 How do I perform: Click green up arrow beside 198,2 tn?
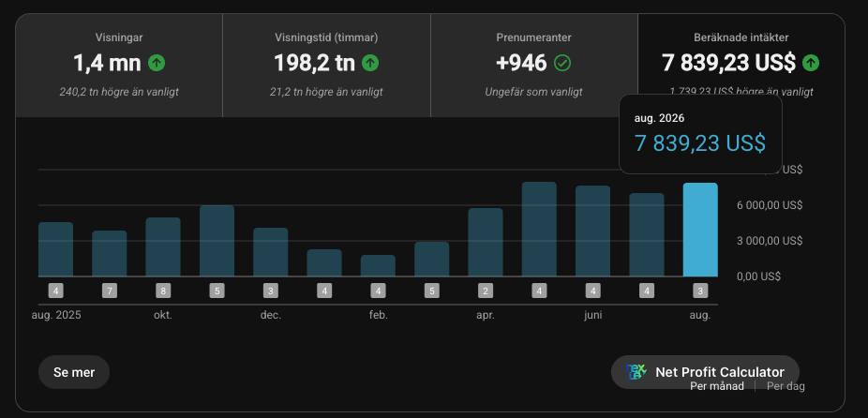(370, 63)
